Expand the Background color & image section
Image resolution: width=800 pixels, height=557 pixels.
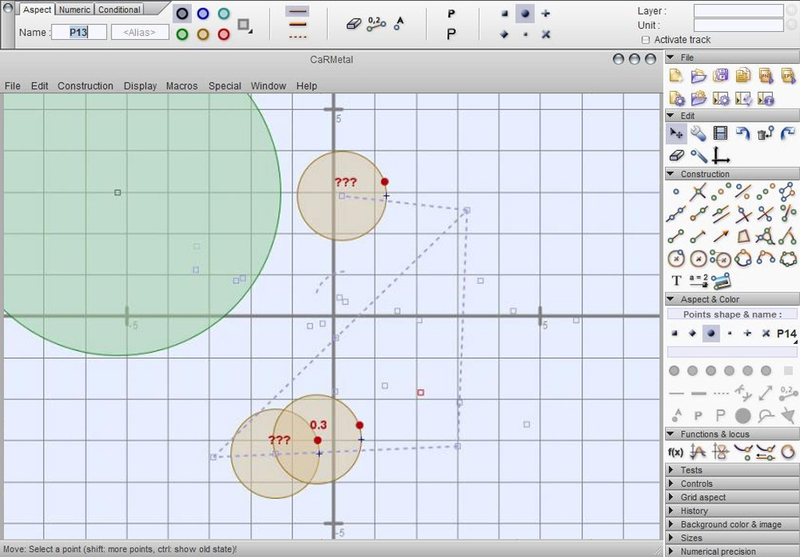[x=730, y=524]
